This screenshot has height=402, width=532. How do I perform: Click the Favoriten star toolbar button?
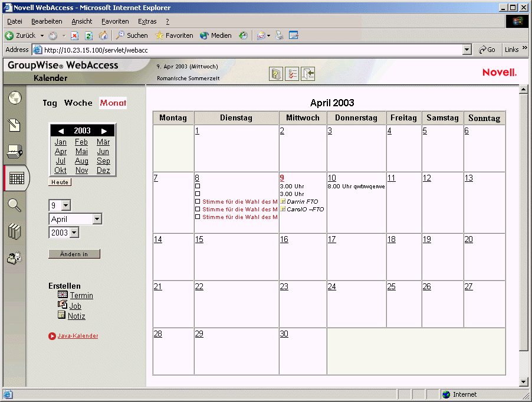coord(175,35)
